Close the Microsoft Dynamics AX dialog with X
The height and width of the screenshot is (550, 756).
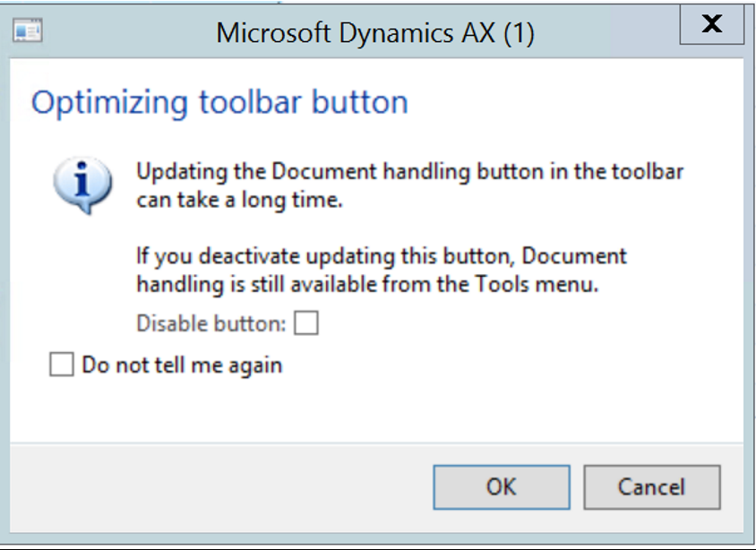pos(711,24)
